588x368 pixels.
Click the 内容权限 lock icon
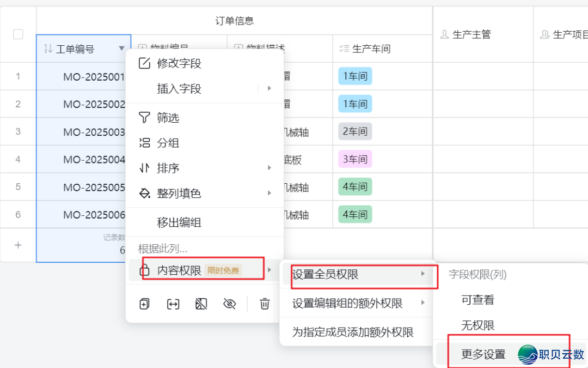coord(145,270)
